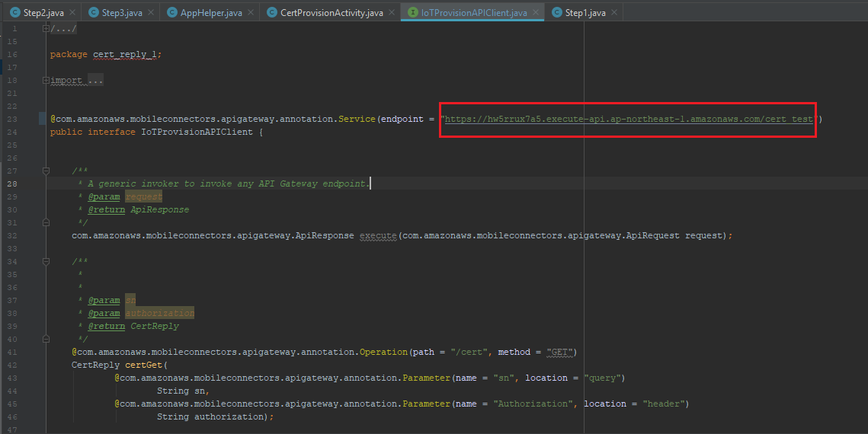Click the class icon on CertProvisionActivity.java tab
The width and height of the screenshot is (868, 434).
(x=272, y=12)
